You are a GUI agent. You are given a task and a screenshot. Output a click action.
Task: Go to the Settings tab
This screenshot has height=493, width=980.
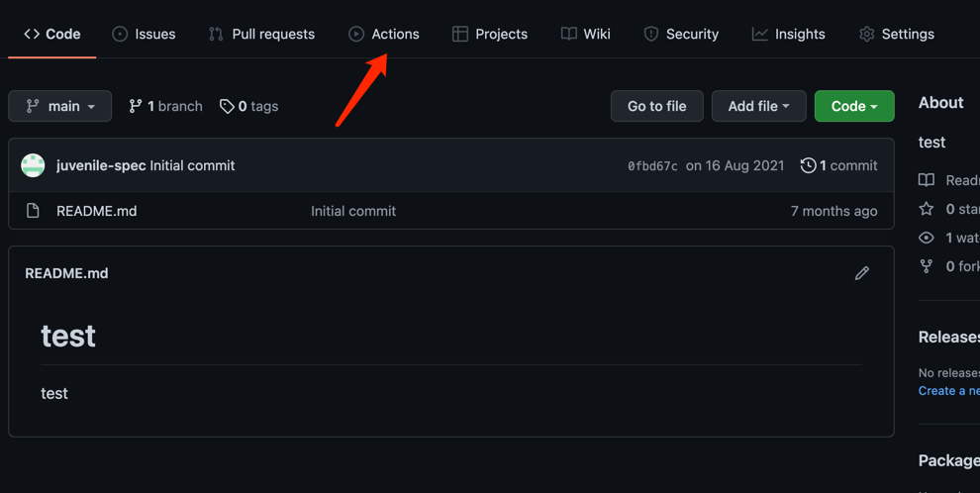coord(897,34)
